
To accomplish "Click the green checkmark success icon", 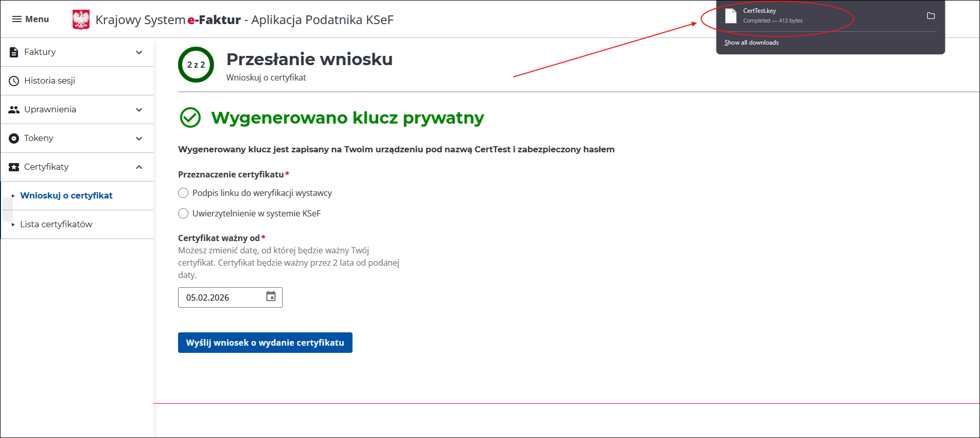I will point(190,117).
